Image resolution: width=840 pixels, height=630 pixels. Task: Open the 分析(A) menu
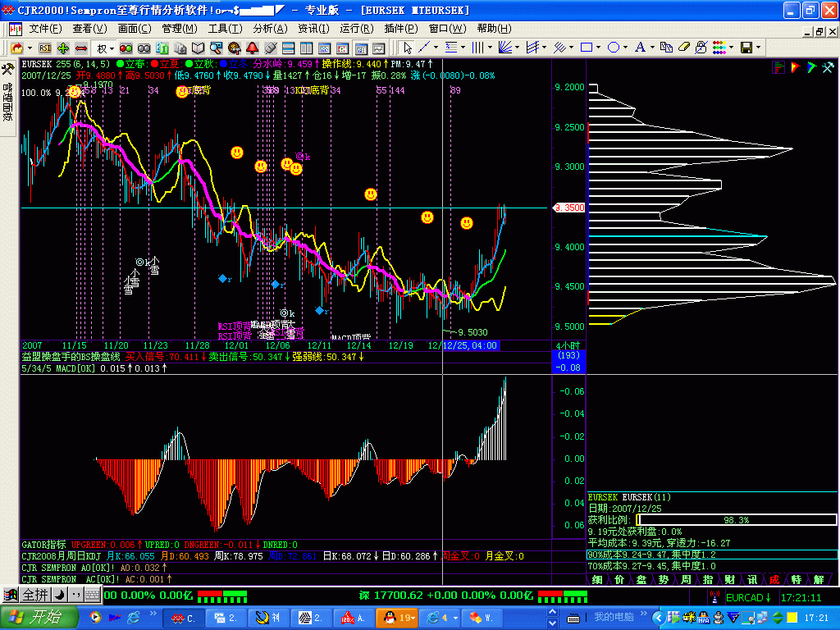268,29
